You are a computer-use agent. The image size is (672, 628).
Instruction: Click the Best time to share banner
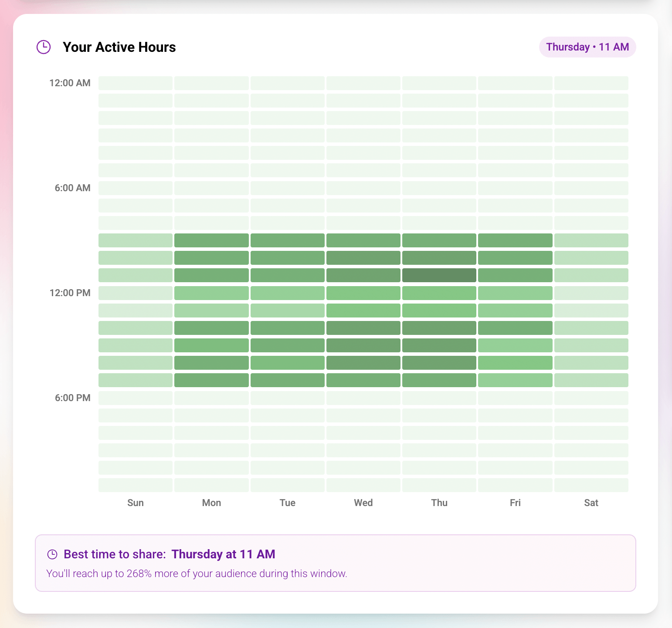336,563
